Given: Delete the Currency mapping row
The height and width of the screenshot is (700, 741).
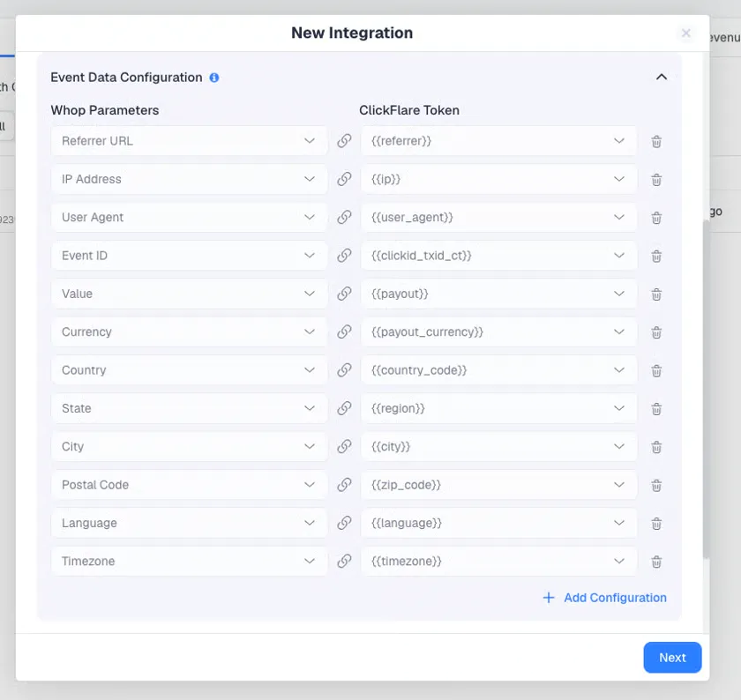Looking at the screenshot, I should click(656, 332).
